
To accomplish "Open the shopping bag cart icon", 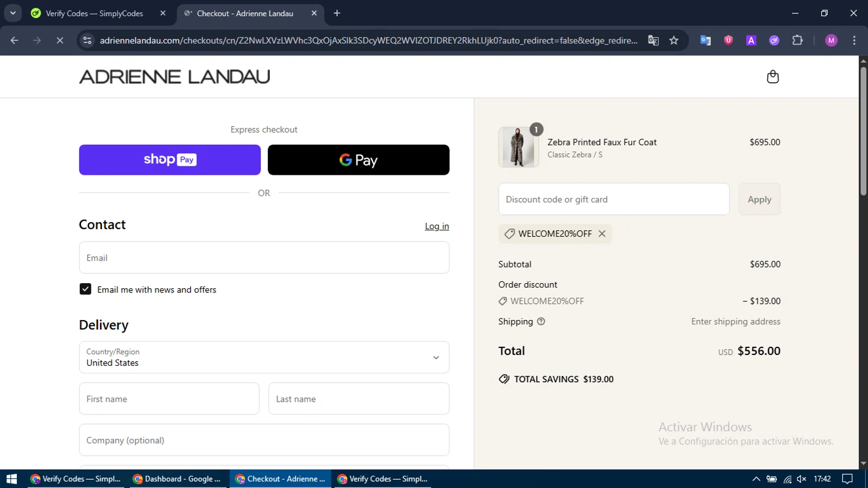I will coord(773,77).
